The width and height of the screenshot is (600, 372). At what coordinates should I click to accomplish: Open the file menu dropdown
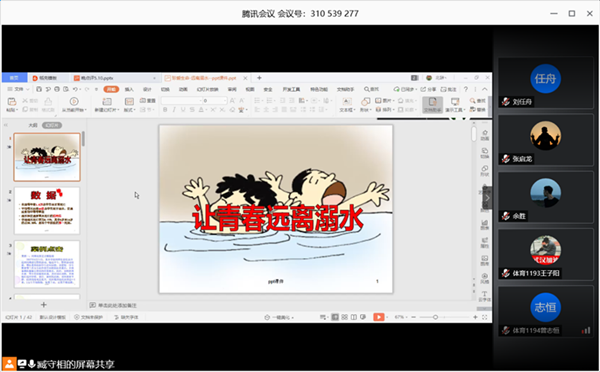click(18, 89)
